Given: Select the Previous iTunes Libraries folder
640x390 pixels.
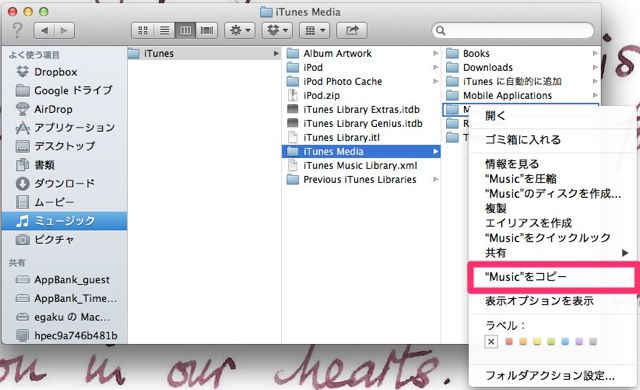Looking at the screenshot, I should pyautogui.click(x=361, y=179).
